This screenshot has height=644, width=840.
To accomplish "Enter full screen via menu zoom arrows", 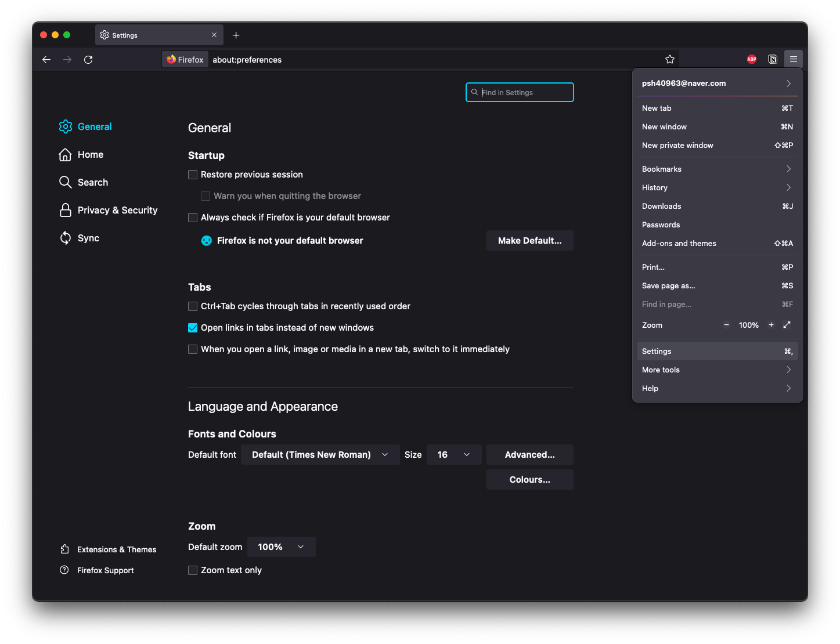I will click(x=787, y=325).
